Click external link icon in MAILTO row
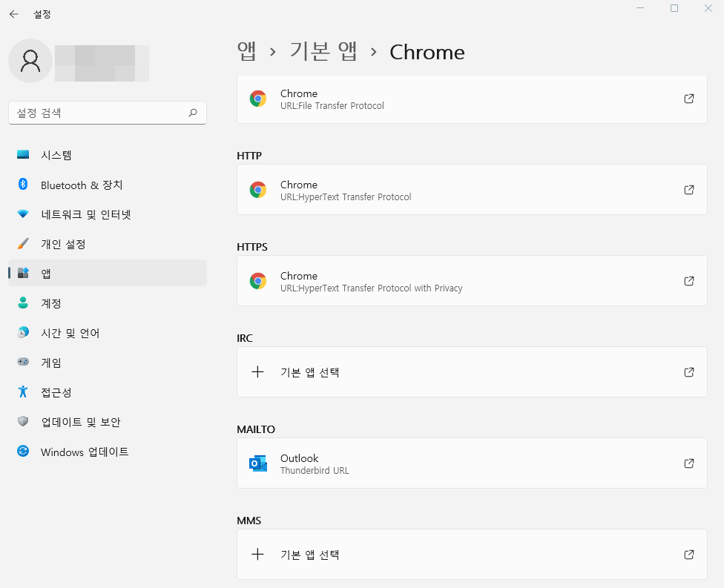The image size is (724, 588). tap(689, 463)
